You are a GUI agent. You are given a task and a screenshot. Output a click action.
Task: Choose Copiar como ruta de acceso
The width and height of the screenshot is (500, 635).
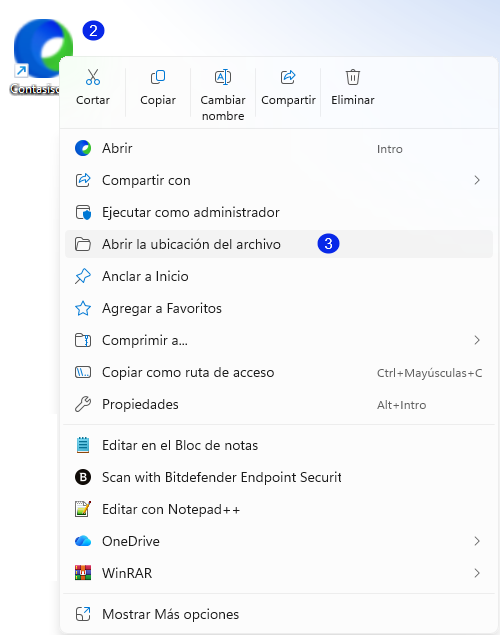coord(279,372)
